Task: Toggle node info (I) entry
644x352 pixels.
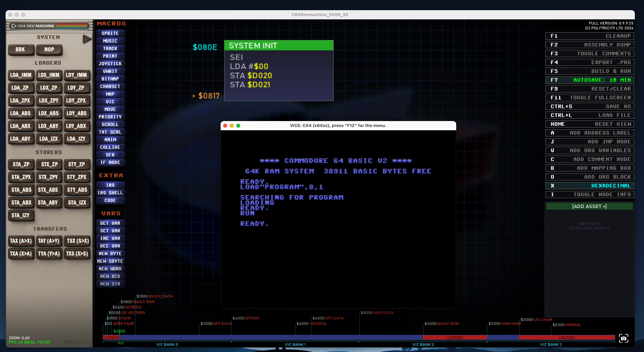Action: tap(590, 195)
